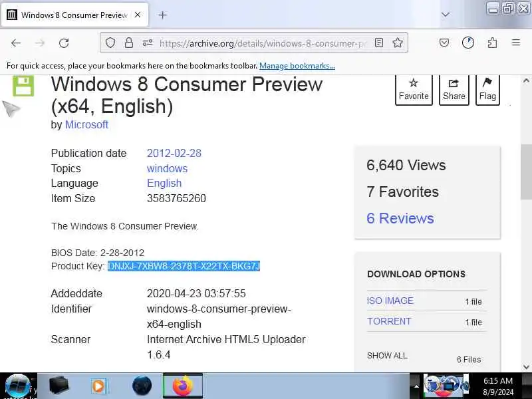Open the media player taskbar icon
The height and width of the screenshot is (399, 532).
click(98, 386)
